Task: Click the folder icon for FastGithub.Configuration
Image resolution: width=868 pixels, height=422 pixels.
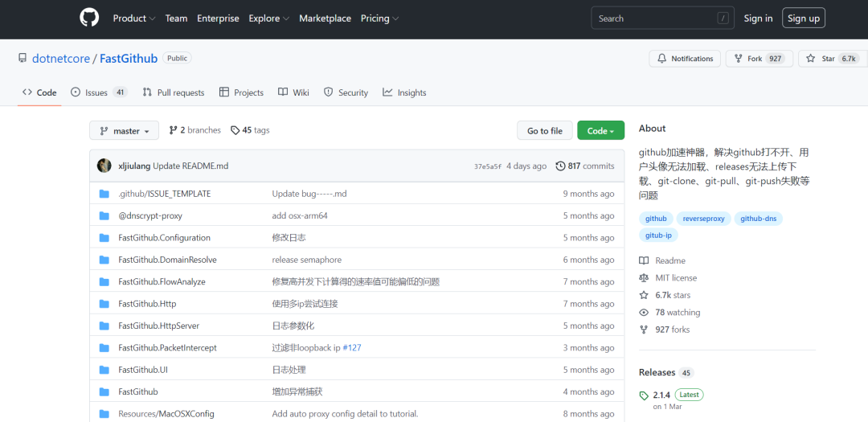Action: (x=104, y=238)
